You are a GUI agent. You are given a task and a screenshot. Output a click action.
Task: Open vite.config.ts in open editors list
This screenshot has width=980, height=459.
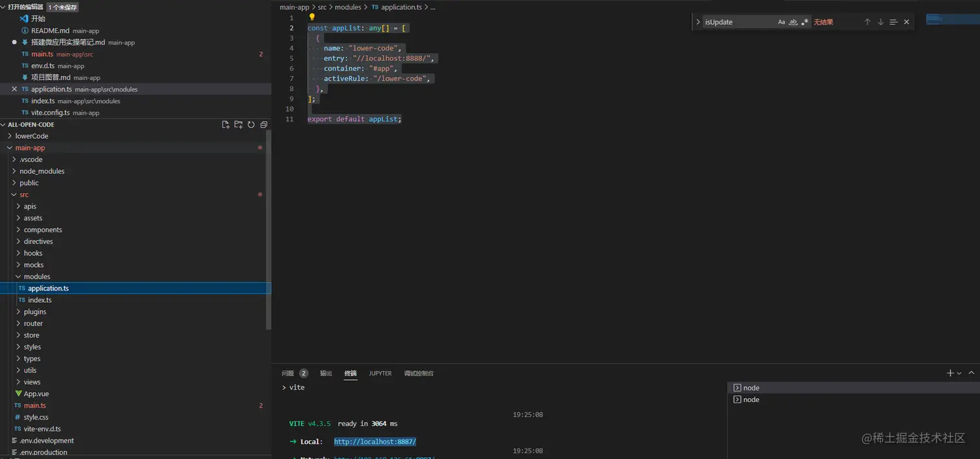pos(135,112)
